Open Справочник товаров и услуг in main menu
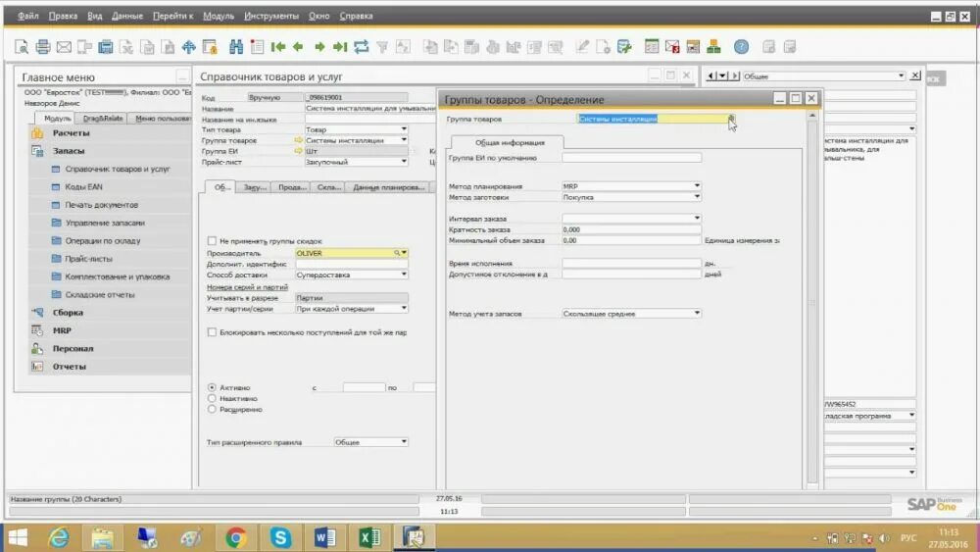Viewport: 980px width, 552px height. pos(118,169)
